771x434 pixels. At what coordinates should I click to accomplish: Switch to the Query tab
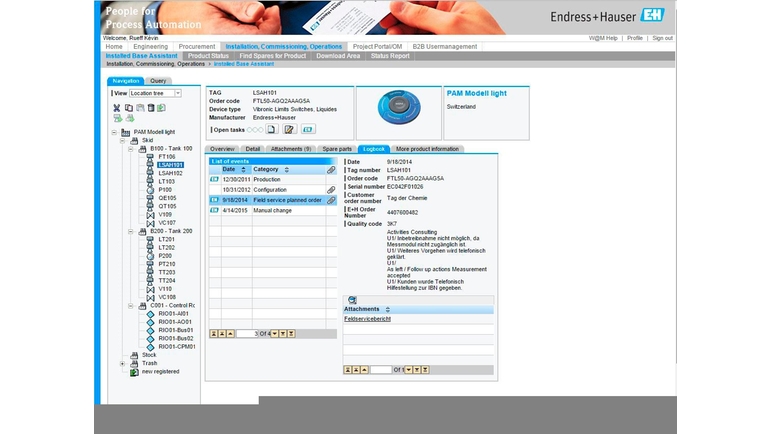(x=158, y=81)
